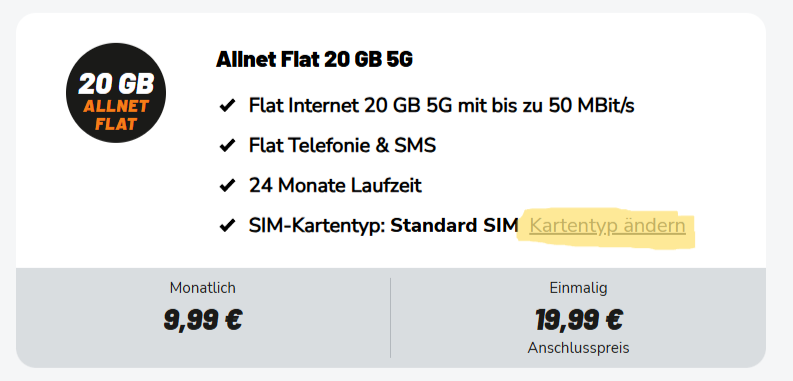Image resolution: width=793 pixels, height=381 pixels.
Task: Click the 24 Monate Laufzeit text
Action: click(x=335, y=186)
